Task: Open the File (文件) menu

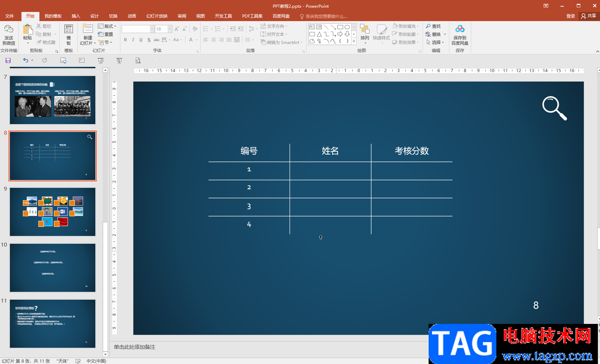Action: tap(10, 16)
